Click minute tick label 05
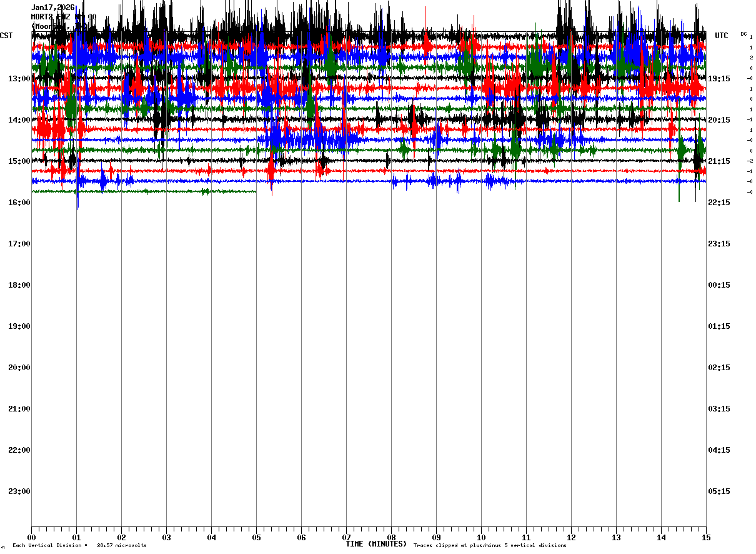Viewport: 756px width, 554px height. point(256,537)
